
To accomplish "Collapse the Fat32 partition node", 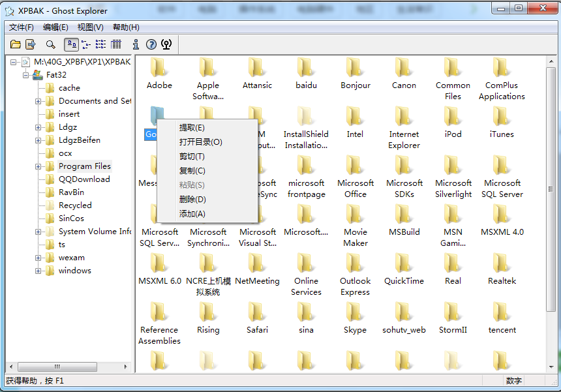I will [25, 75].
